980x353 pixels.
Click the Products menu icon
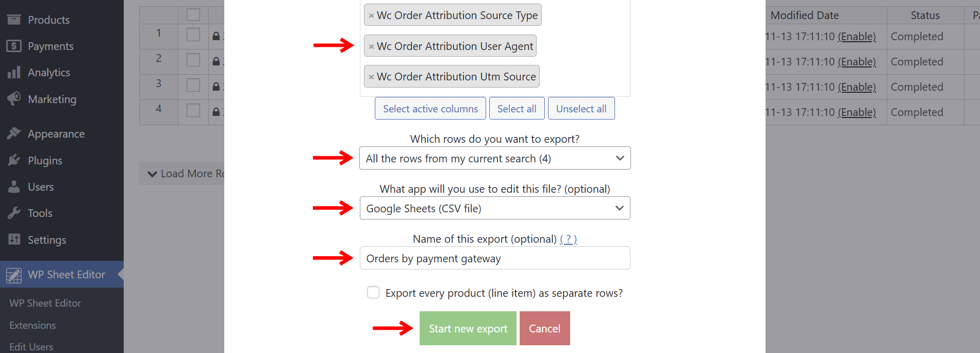[x=14, y=20]
